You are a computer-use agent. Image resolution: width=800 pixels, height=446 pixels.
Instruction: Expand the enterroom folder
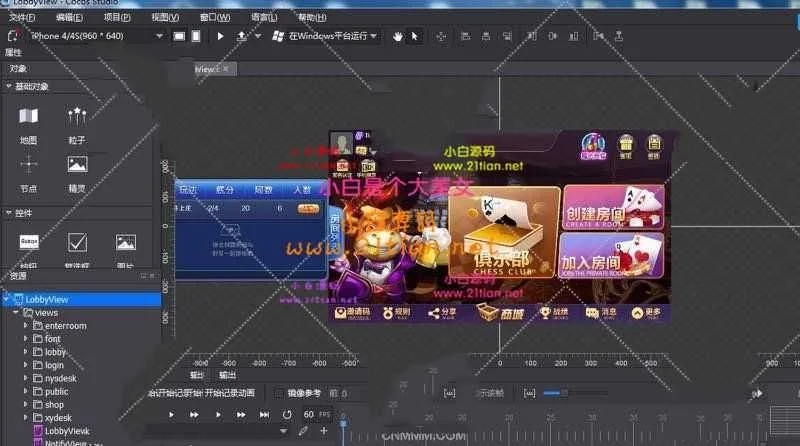pyautogui.click(x=26, y=326)
